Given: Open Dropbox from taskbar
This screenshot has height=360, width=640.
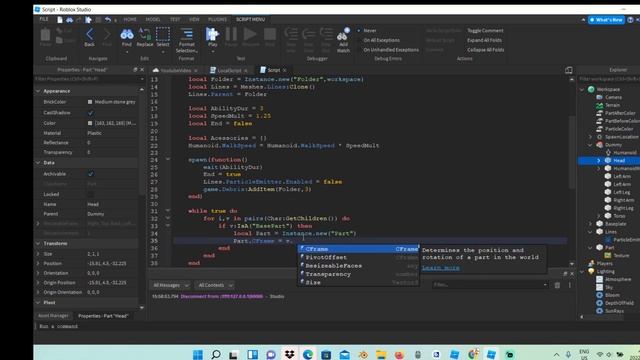Looking at the screenshot, I should [289, 354].
